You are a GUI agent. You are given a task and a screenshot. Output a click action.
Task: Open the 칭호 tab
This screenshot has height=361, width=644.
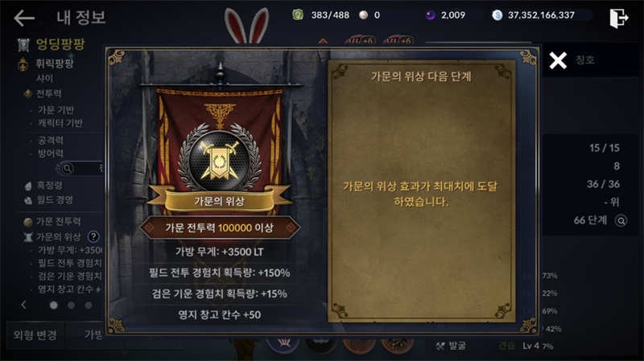(x=585, y=60)
